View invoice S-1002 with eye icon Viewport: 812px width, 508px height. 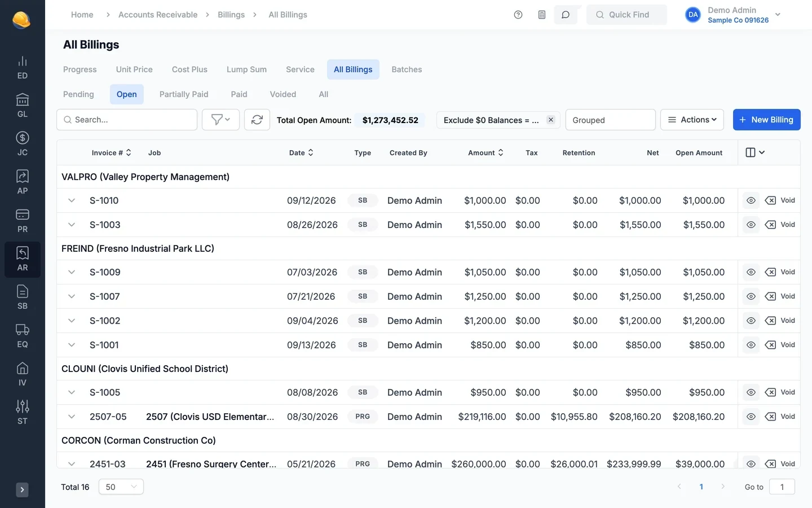(751, 321)
